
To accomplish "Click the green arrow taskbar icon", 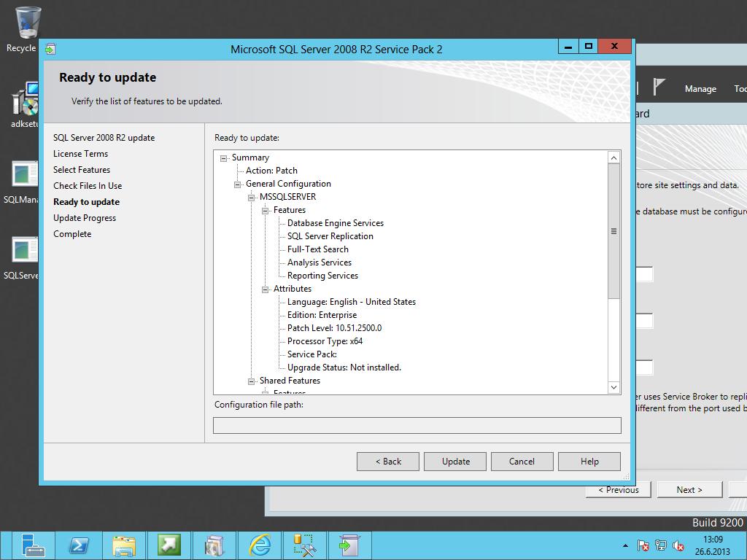I will [169, 545].
